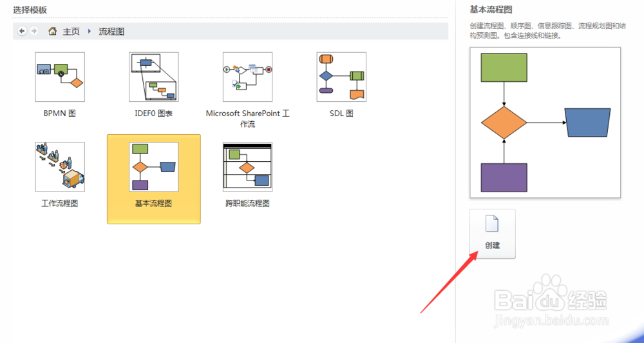Click the 基本流程图 label under its icon
The image size is (644, 343).
(x=154, y=204)
